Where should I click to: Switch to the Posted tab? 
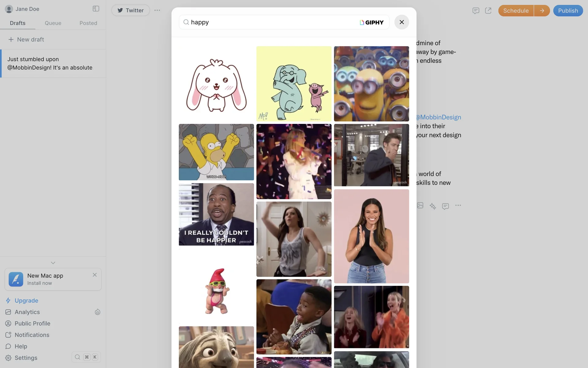[x=88, y=23]
